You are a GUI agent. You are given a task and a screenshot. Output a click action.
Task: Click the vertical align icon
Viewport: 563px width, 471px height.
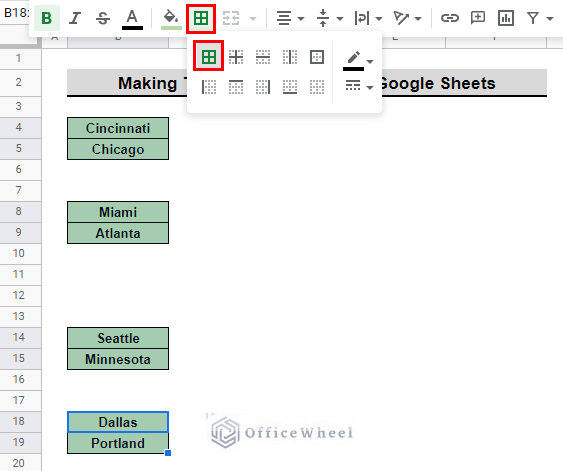323,18
